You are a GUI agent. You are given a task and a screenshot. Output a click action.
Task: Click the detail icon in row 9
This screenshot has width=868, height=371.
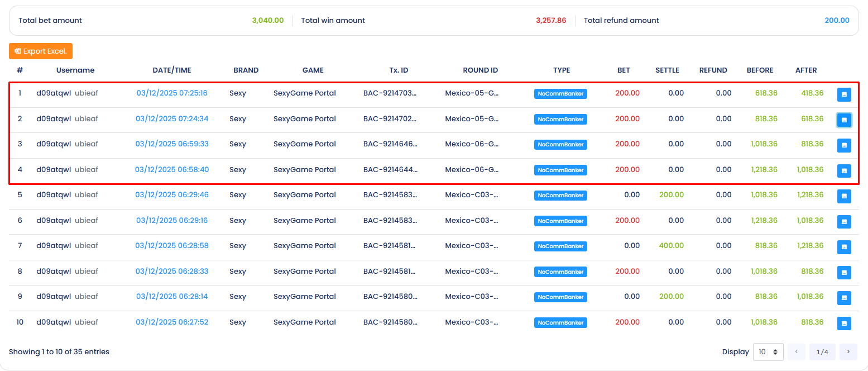pos(844,298)
